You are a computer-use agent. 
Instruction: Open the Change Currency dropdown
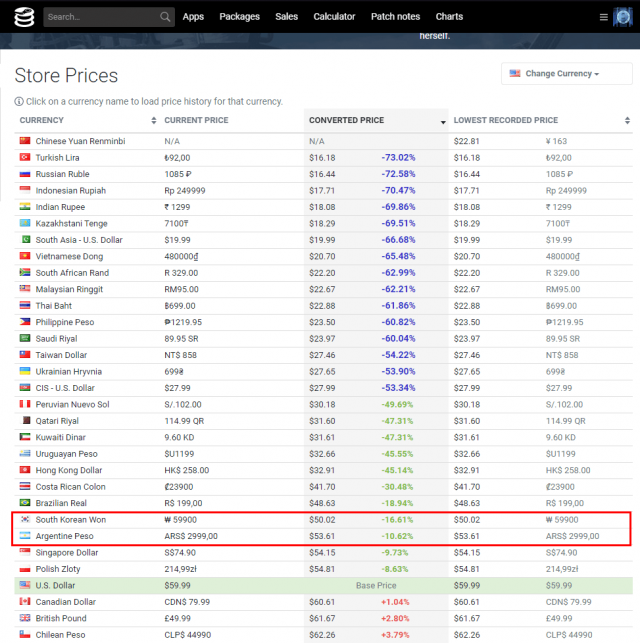[x=567, y=74]
